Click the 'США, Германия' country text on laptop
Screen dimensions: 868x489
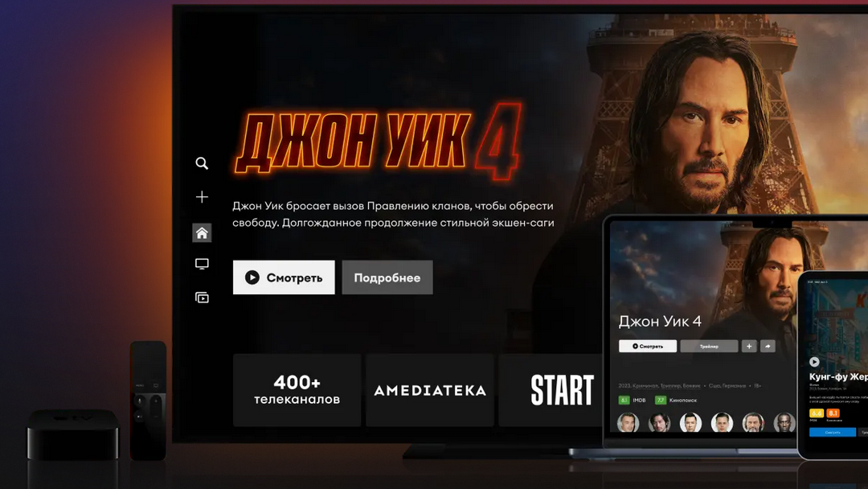coord(727,385)
